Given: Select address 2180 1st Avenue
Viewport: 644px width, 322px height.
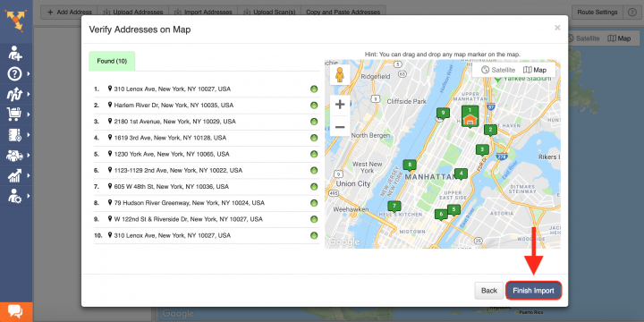Looking at the screenshot, I should click(x=207, y=122).
